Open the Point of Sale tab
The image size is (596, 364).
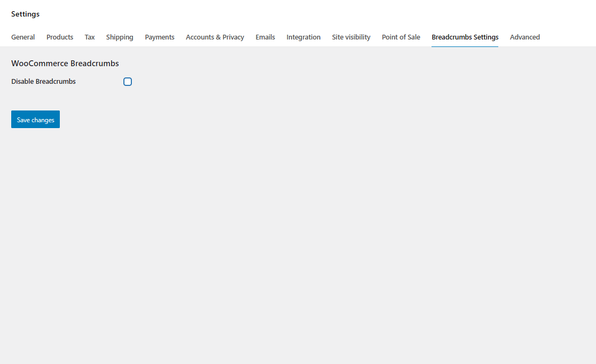401,37
